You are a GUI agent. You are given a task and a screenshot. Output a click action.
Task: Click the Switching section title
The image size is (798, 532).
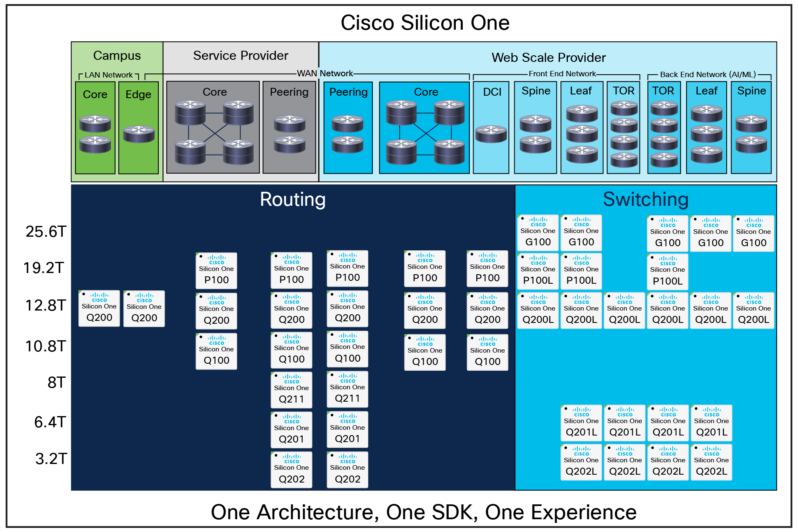pyautogui.click(x=646, y=200)
